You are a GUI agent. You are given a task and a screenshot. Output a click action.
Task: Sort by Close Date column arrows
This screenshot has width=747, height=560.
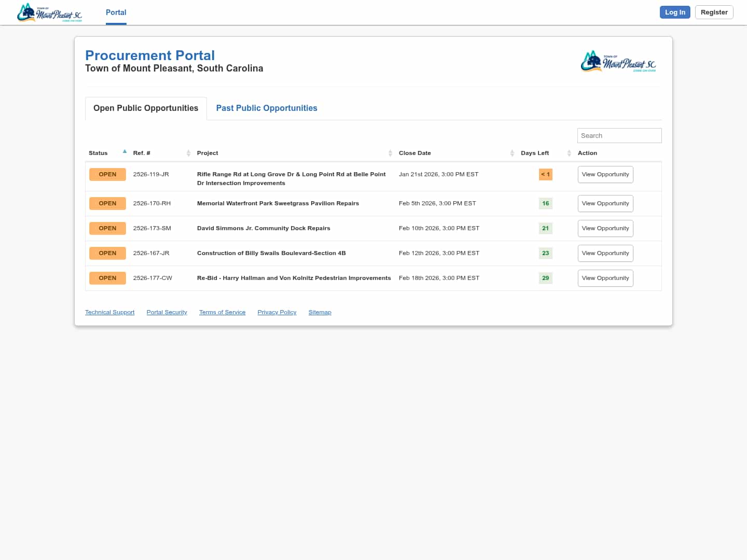pyautogui.click(x=512, y=153)
